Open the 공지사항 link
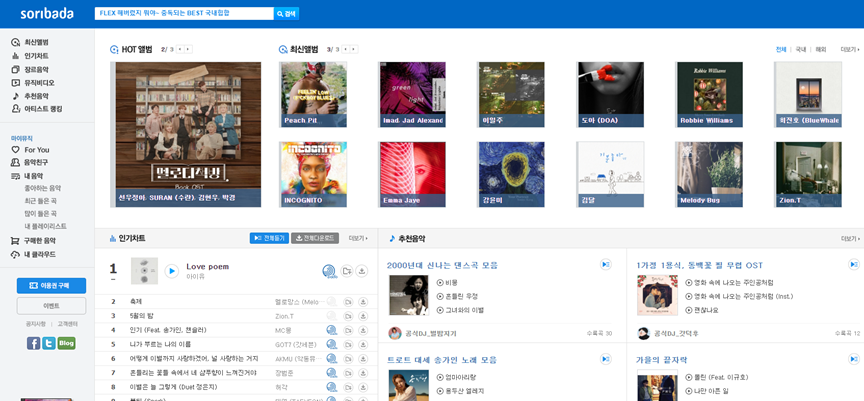The image size is (864, 401). pos(35,324)
